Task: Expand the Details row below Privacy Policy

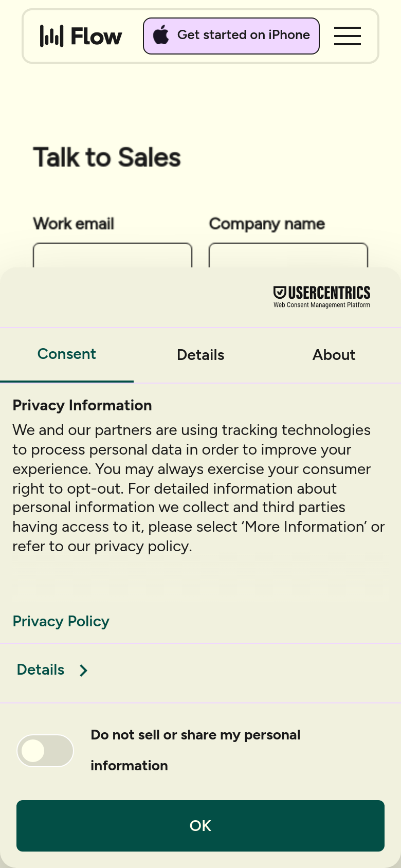Action: 200,670
